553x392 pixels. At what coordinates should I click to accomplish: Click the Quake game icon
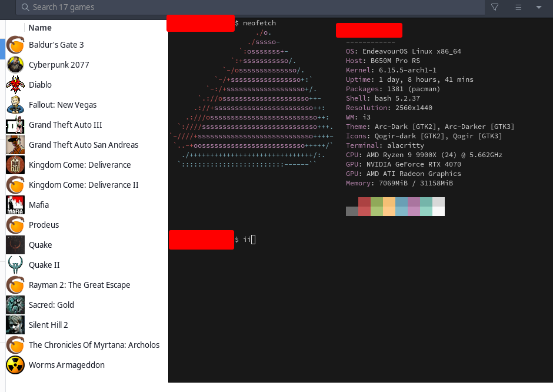[15, 245]
